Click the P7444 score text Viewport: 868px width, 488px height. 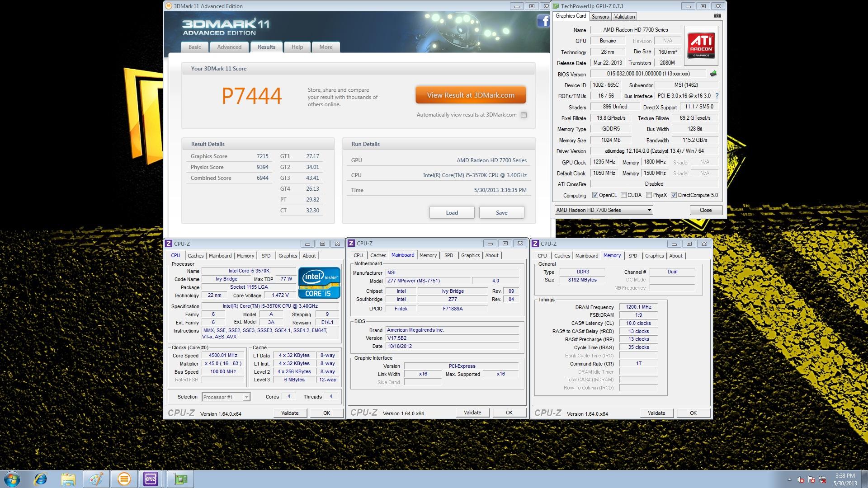click(x=252, y=96)
